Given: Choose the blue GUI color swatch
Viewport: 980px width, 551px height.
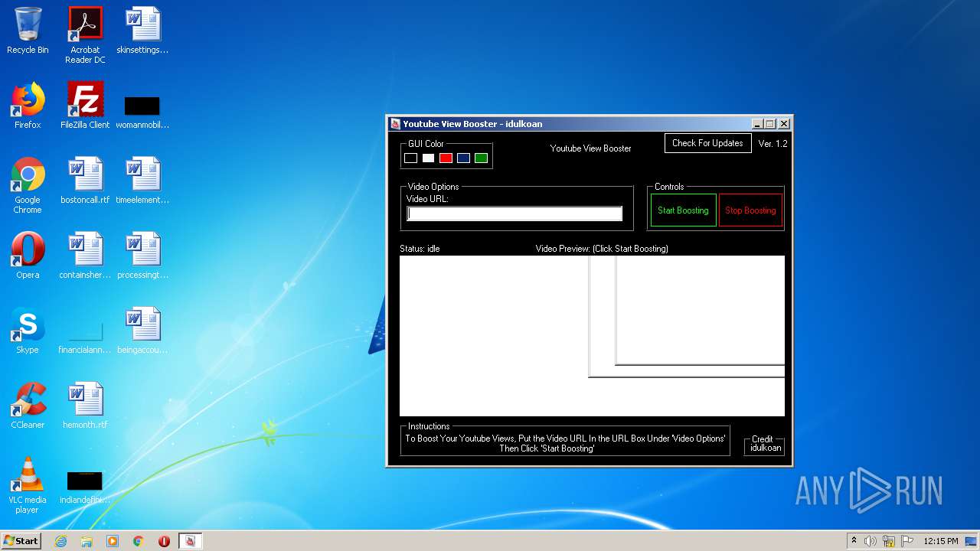Looking at the screenshot, I should coord(463,158).
